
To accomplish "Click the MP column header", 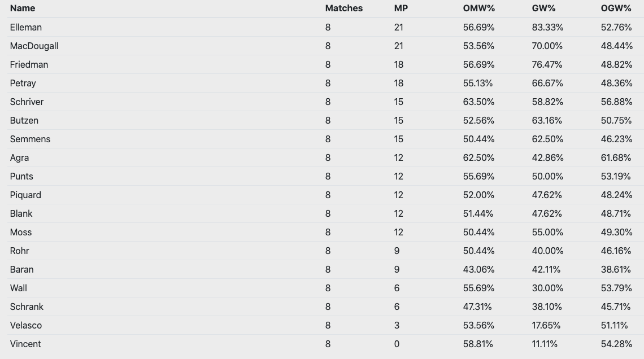I will coord(401,8).
